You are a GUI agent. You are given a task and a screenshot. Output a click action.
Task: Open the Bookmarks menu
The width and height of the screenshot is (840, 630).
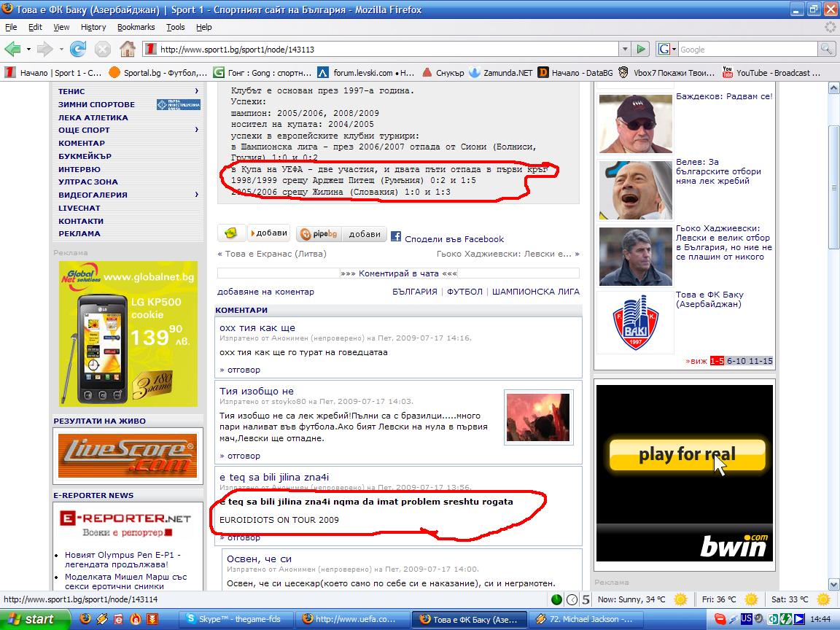click(136, 27)
